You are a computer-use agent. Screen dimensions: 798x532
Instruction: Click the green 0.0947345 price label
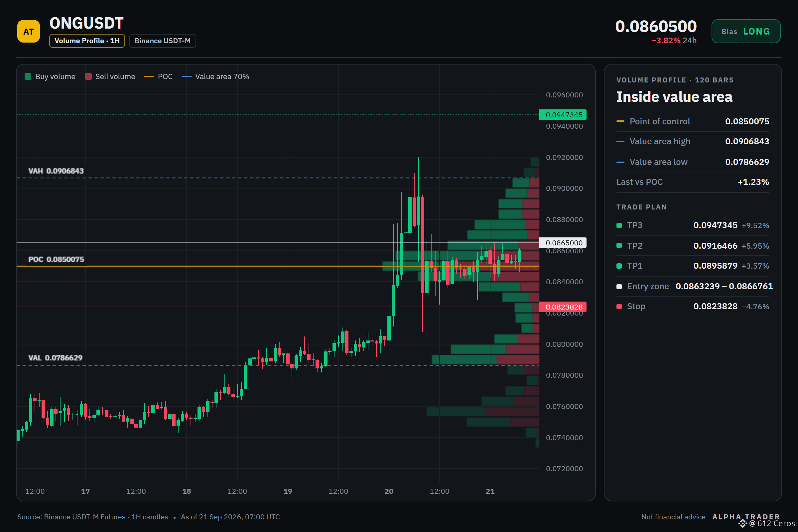[x=563, y=115]
